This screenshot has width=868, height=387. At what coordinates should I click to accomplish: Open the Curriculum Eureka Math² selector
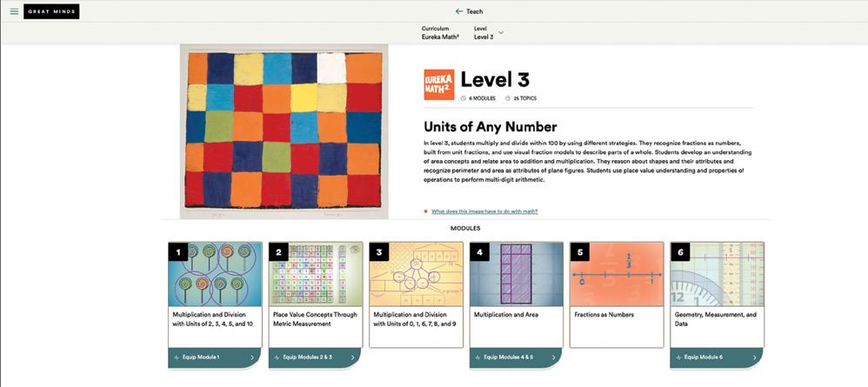[x=440, y=33]
